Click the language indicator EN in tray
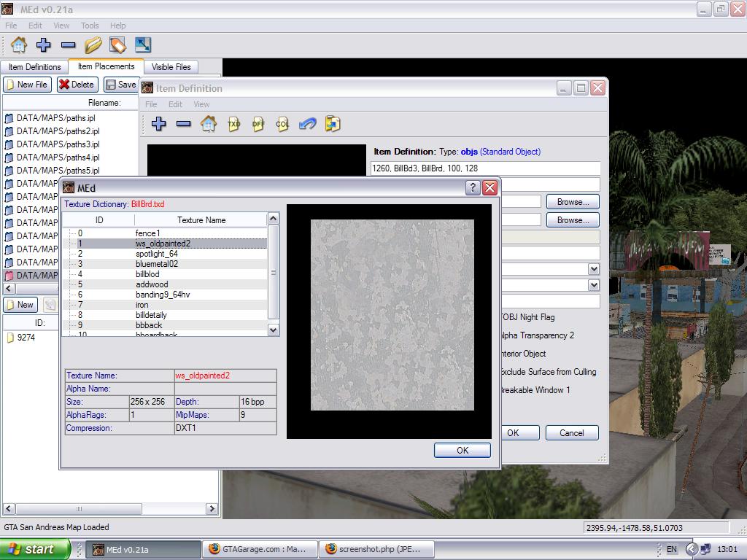The width and height of the screenshot is (747, 560). coord(671,549)
